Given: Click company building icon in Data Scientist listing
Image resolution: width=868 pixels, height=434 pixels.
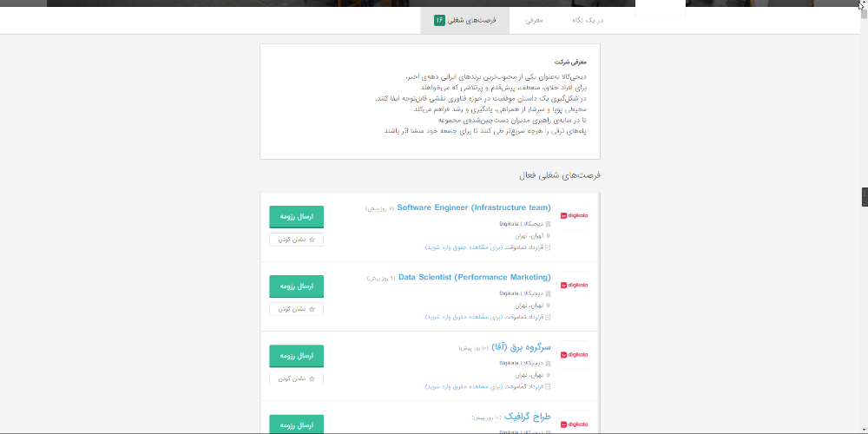Looking at the screenshot, I should 548,293.
